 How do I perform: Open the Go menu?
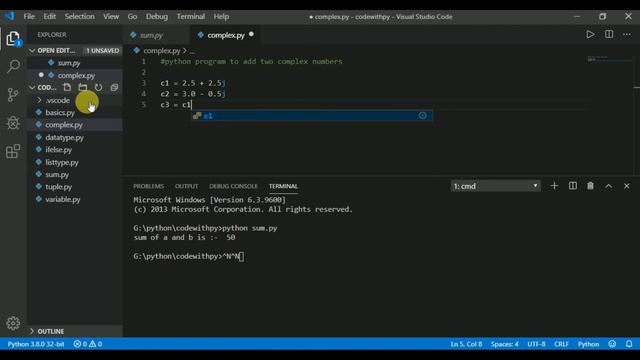pos(132,16)
